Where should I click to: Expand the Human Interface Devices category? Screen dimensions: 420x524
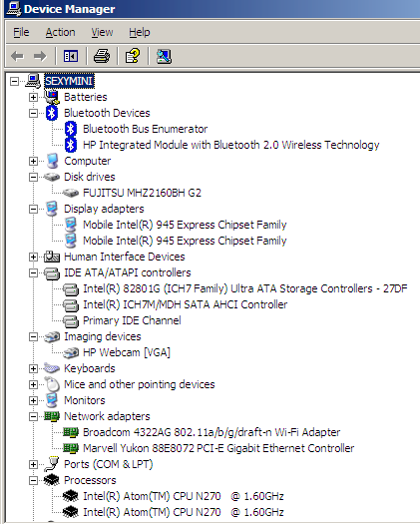33,257
